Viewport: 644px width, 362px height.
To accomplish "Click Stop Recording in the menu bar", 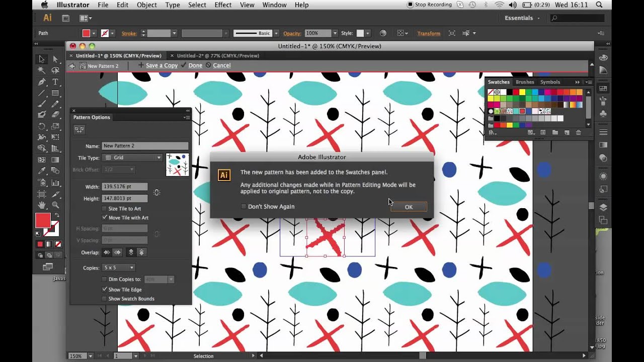I will [x=429, y=5].
